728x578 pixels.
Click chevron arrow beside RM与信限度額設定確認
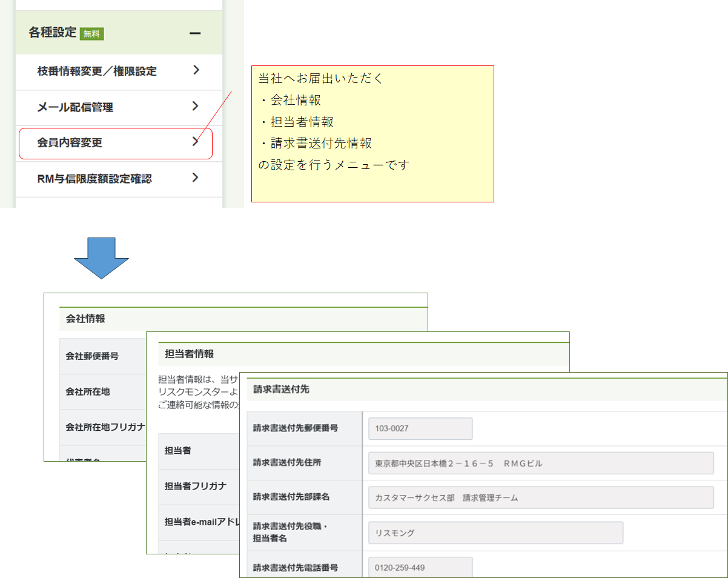click(195, 178)
